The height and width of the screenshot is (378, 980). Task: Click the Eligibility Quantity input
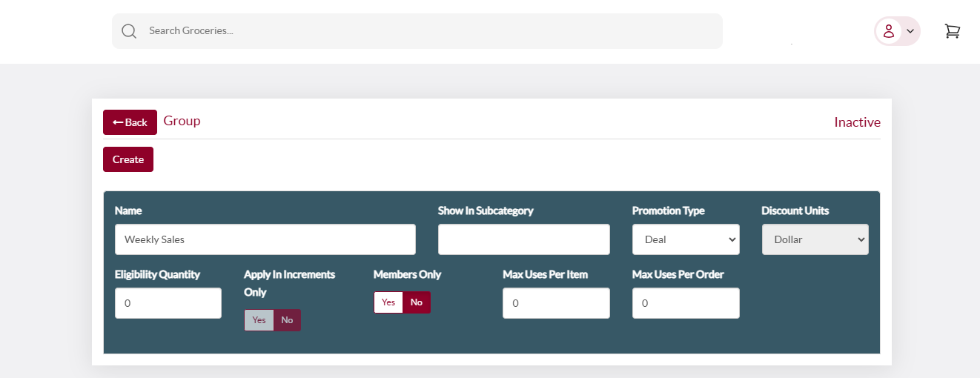point(168,303)
